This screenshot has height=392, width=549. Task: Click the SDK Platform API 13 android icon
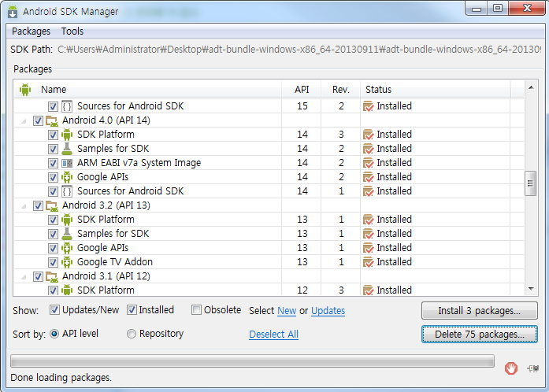click(x=67, y=220)
